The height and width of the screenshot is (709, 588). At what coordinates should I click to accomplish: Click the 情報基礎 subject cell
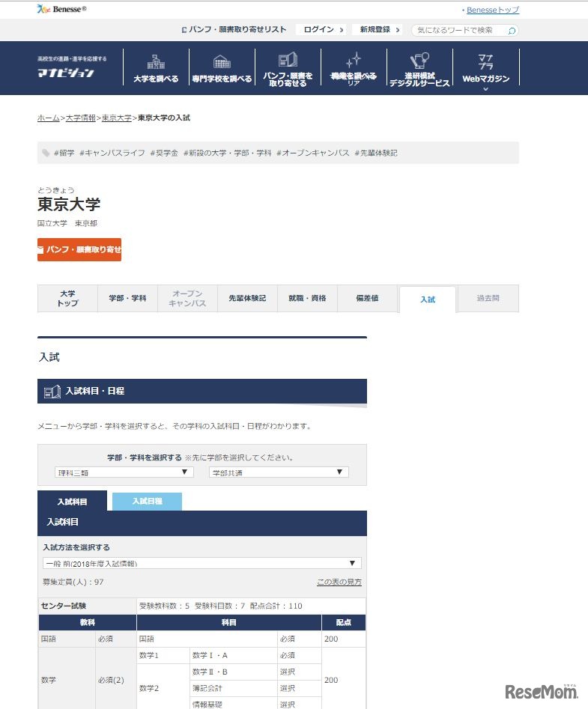click(x=234, y=704)
